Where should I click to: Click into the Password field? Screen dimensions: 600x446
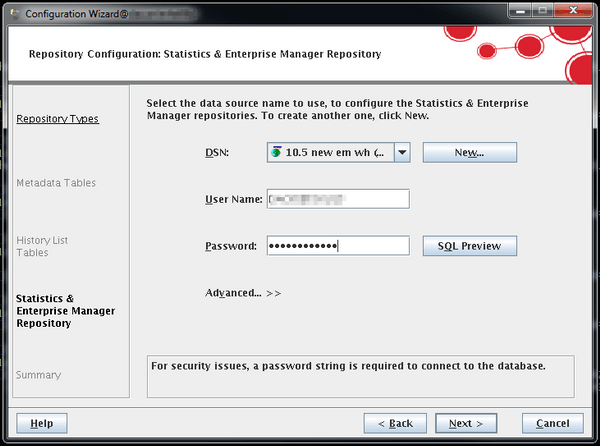(x=338, y=246)
